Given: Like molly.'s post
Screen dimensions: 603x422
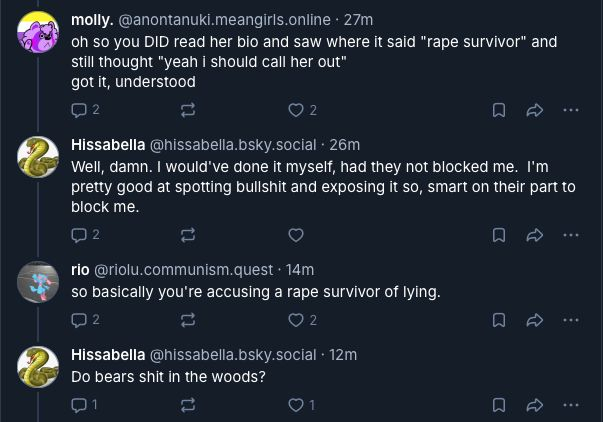Looking at the screenshot, I should point(296,110).
